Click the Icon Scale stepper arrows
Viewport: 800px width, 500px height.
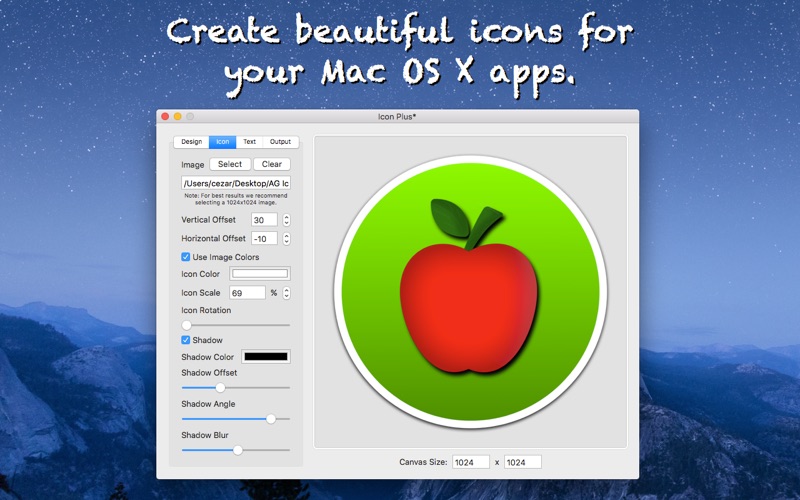pos(286,293)
